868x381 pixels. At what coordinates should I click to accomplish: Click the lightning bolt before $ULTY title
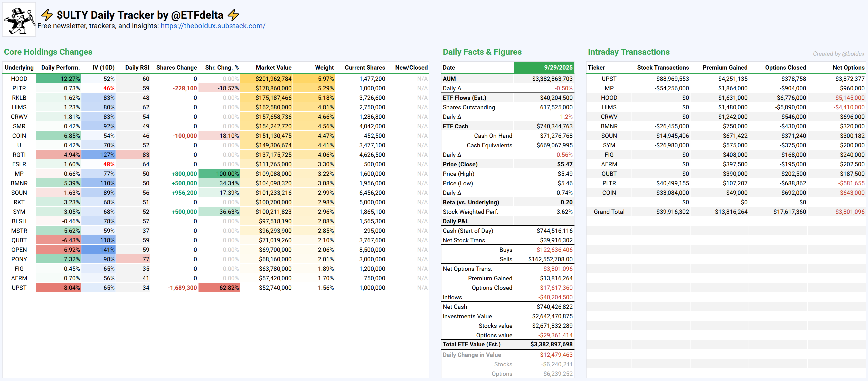(47, 15)
